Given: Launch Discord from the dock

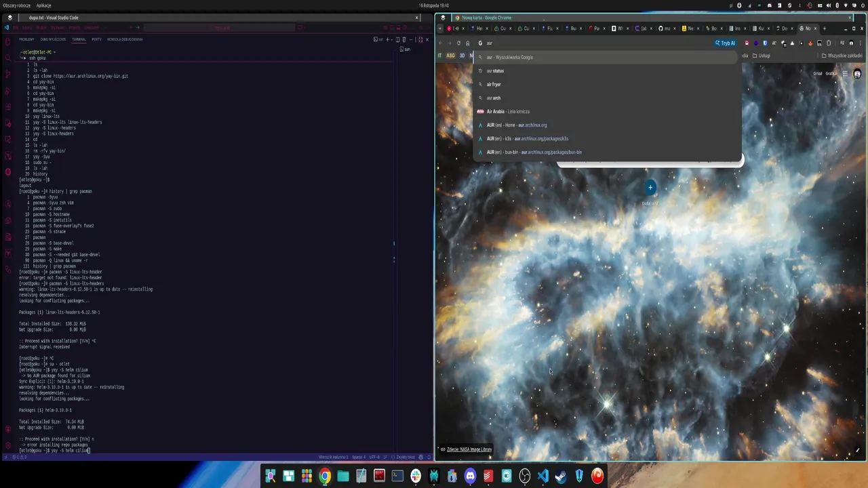Looking at the screenshot, I should 470,476.
